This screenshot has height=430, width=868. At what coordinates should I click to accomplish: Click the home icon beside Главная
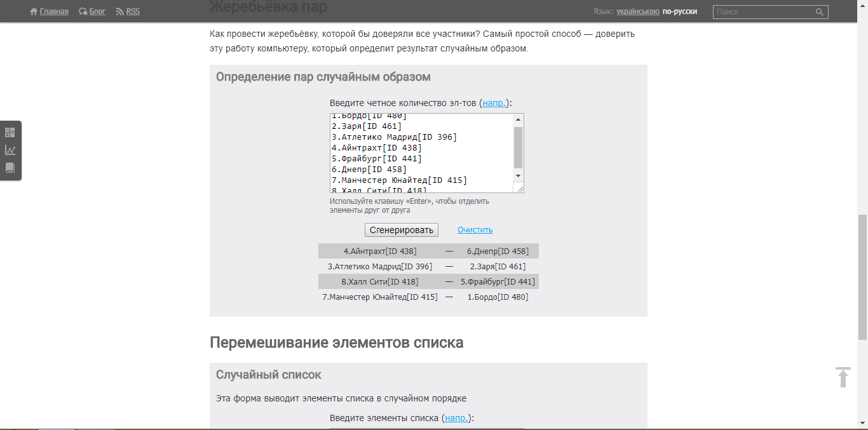point(34,11)
